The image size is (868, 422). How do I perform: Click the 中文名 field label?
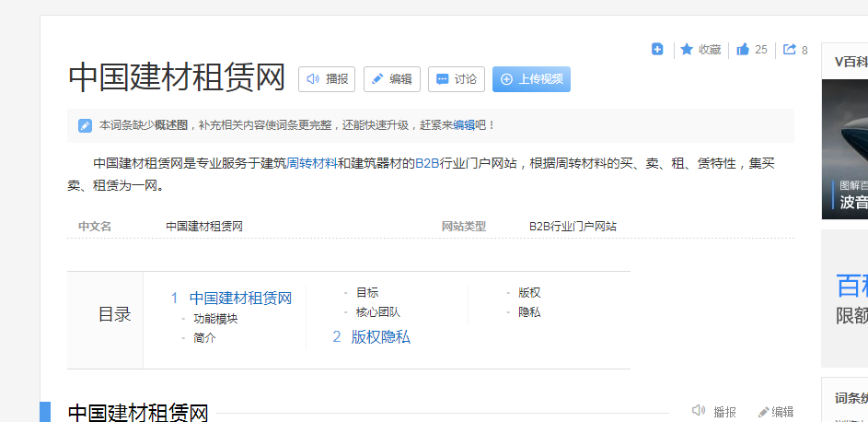pos(95,226)
